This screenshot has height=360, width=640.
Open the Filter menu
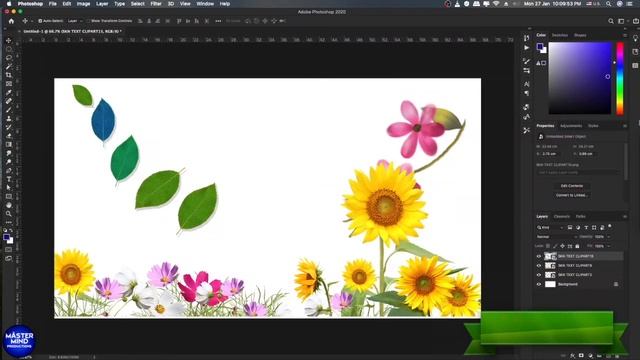[x=156, y=4]
